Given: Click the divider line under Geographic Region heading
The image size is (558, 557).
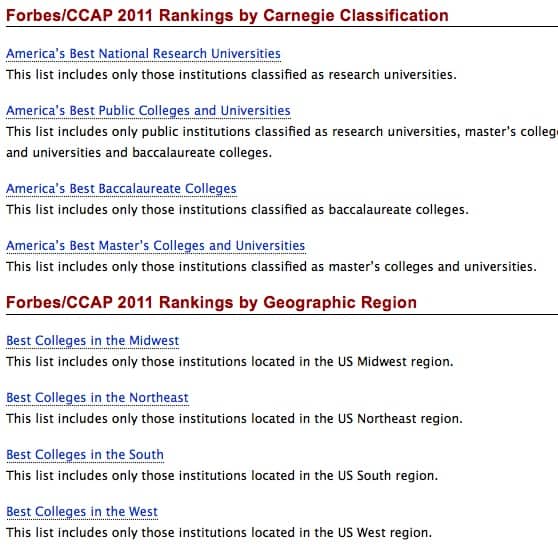Looking at the screenshot, I should coord(282,314).
